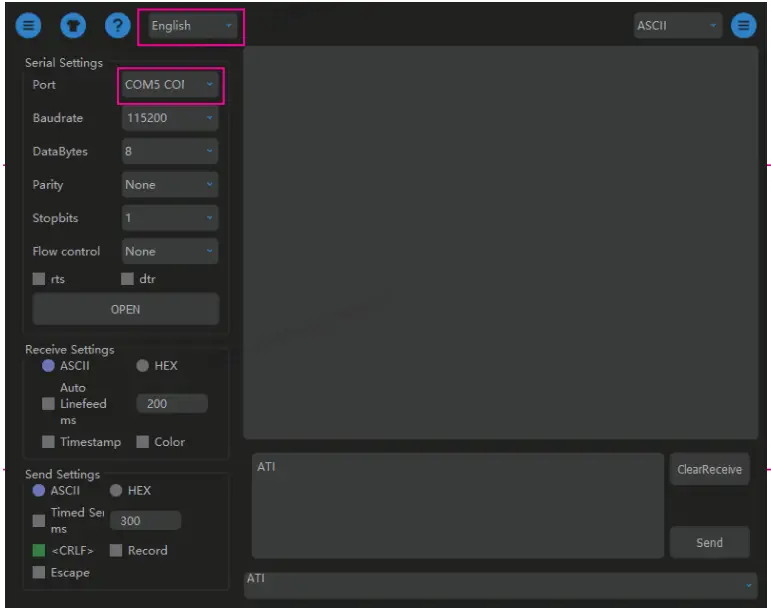Open the Stopbits dropdown
Viewport: 771px width, 610px height.
(170, 218)
